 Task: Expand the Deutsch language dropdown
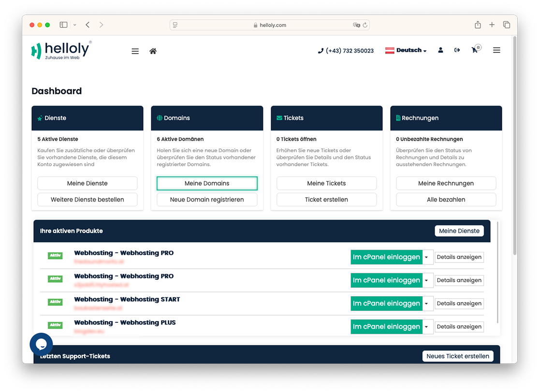point(406,50)
